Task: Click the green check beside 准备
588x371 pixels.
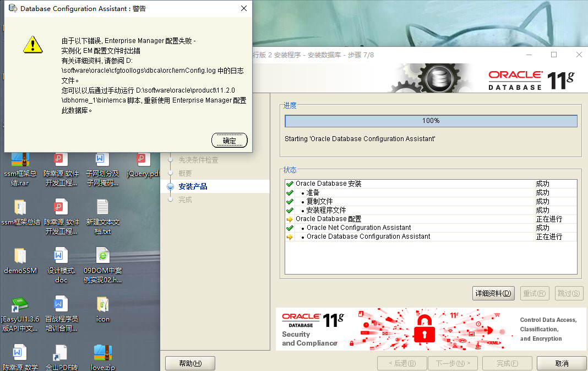Action: 290,192
